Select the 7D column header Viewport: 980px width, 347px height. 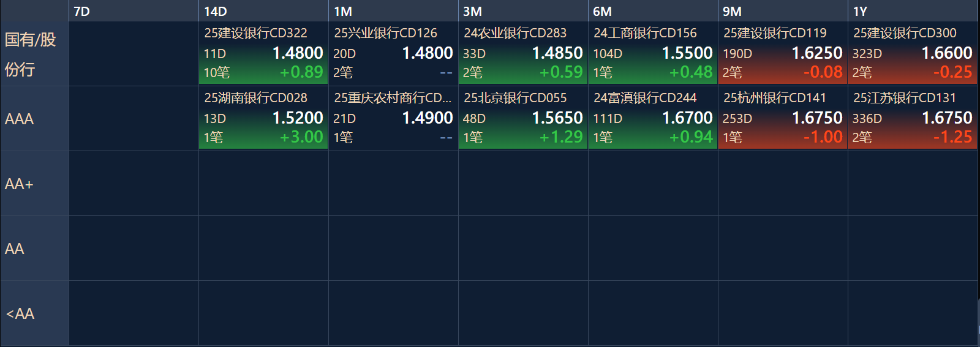tap(134, 11)
